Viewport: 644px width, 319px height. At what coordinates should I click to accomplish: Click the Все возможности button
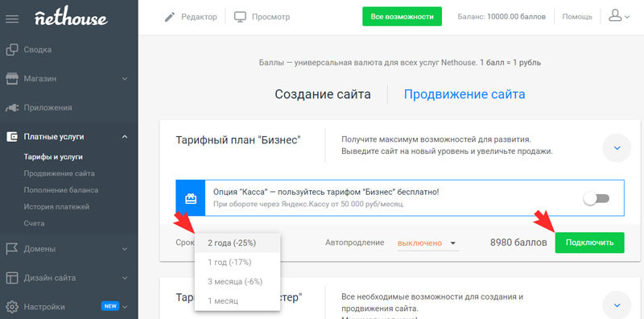[x=402, y=16]
